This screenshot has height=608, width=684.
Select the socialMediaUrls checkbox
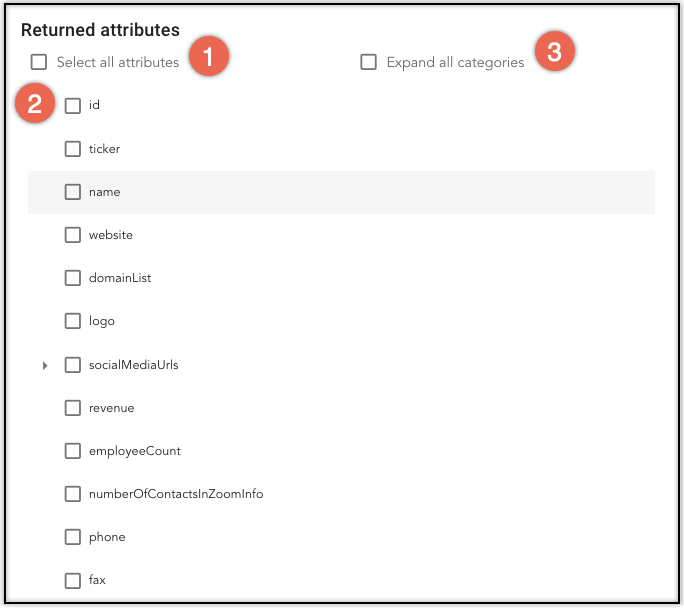73,365
